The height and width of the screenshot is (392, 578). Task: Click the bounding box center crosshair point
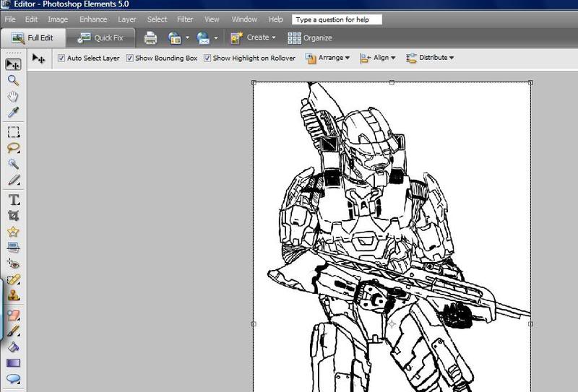coord(392,324)
